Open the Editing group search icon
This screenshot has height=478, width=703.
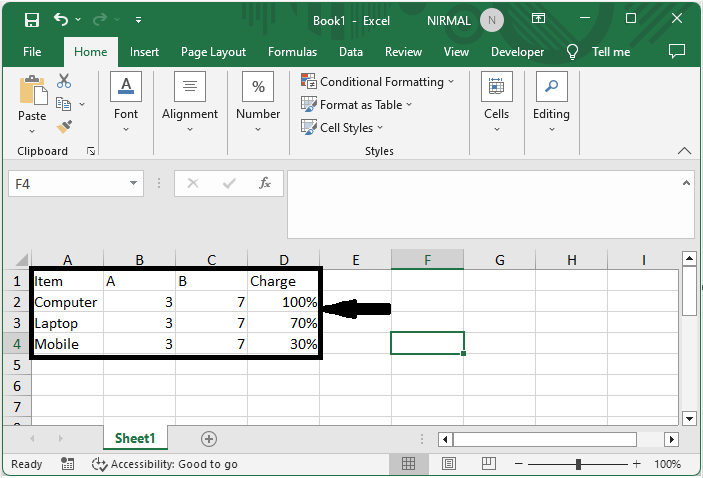(x=551, y=88)
